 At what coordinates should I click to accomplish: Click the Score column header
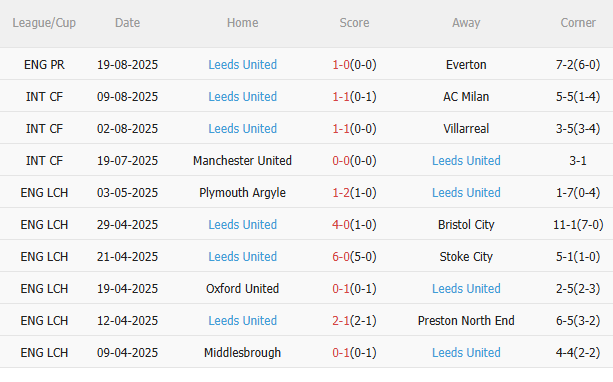pos(354,23)
